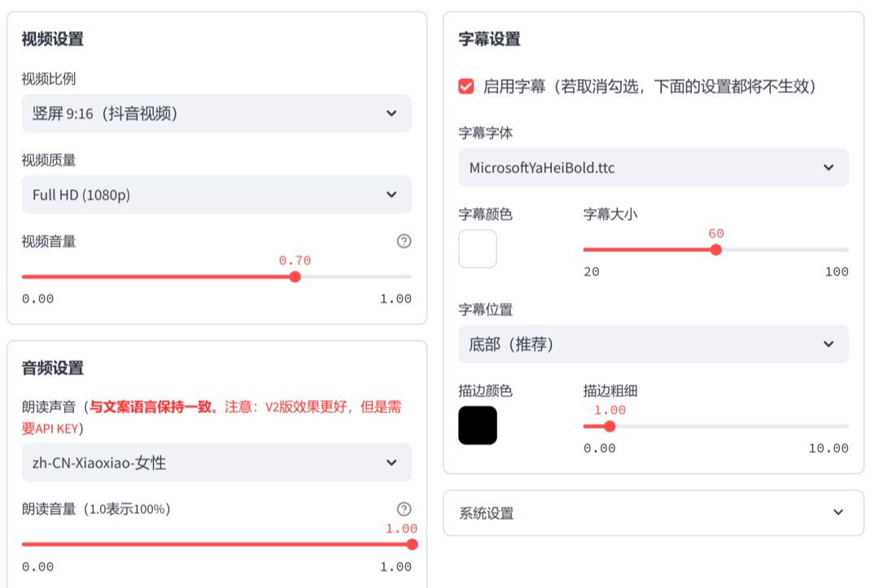879x588 pixels.
Task: Open the 字幕位置 dropdown set to 底部
Action: click(x=651, y=344)
